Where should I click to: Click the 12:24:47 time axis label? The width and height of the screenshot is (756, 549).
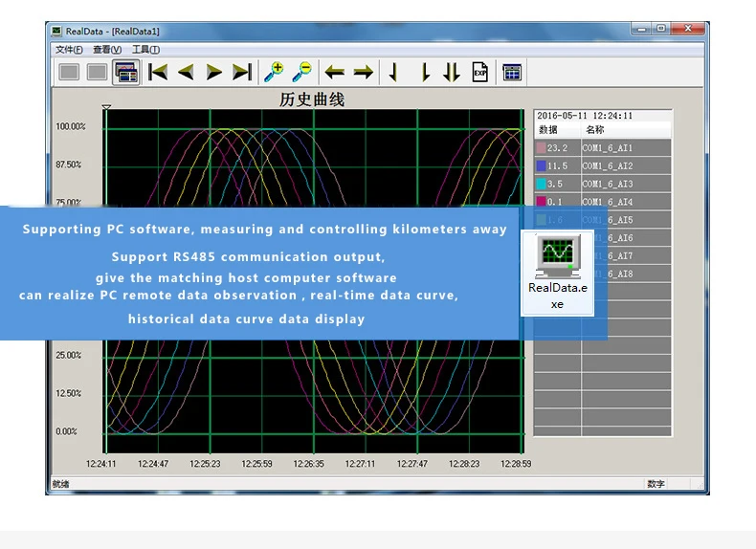153,464
